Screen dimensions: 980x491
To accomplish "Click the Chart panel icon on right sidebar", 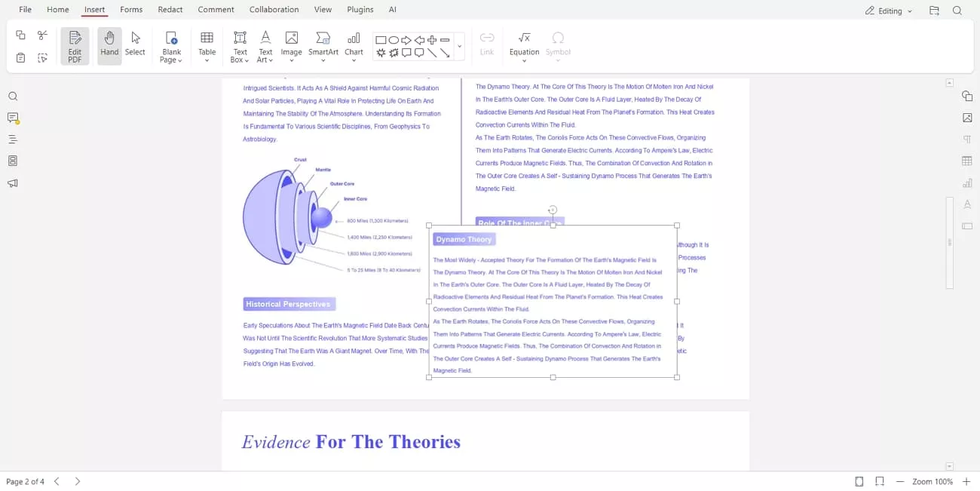I will point(967,183).
